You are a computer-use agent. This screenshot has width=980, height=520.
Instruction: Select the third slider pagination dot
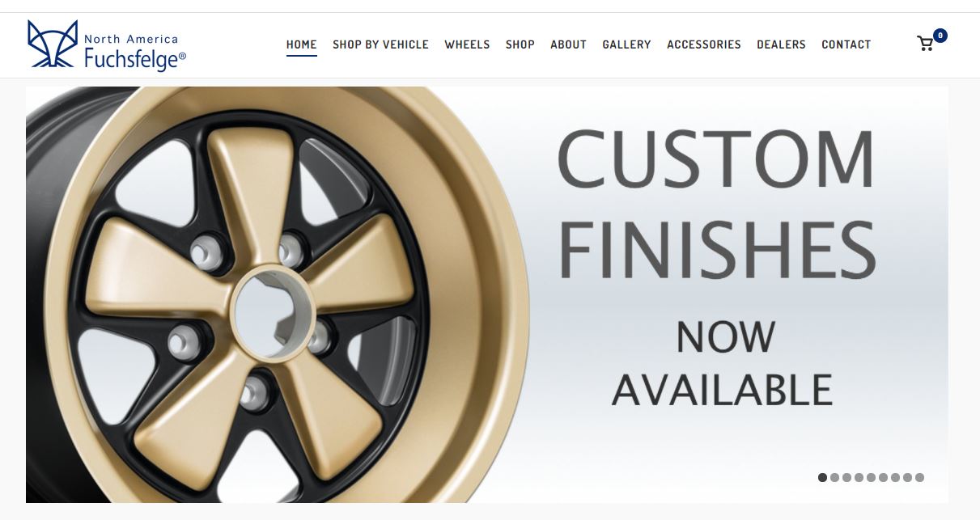(846, 478)
